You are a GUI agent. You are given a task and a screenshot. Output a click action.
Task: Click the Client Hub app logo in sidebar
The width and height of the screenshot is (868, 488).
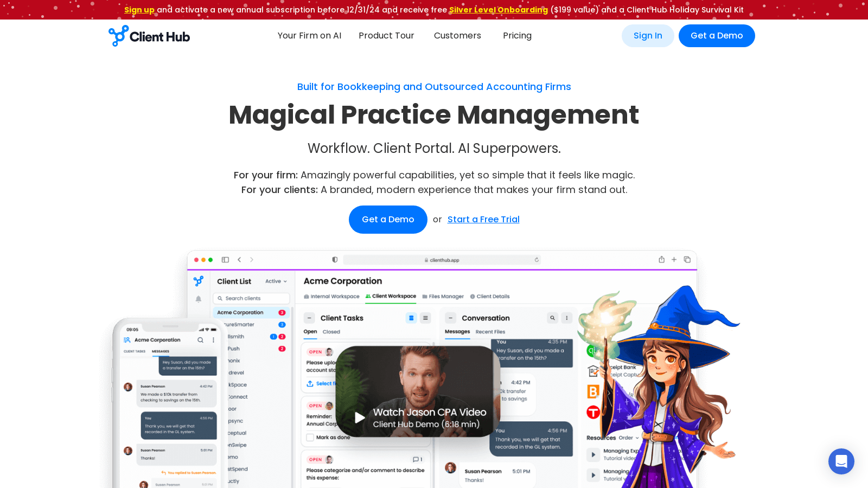pos(199,281)
